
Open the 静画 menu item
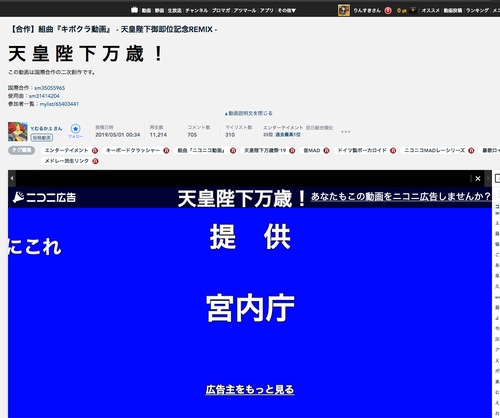(x=159, y=11)
